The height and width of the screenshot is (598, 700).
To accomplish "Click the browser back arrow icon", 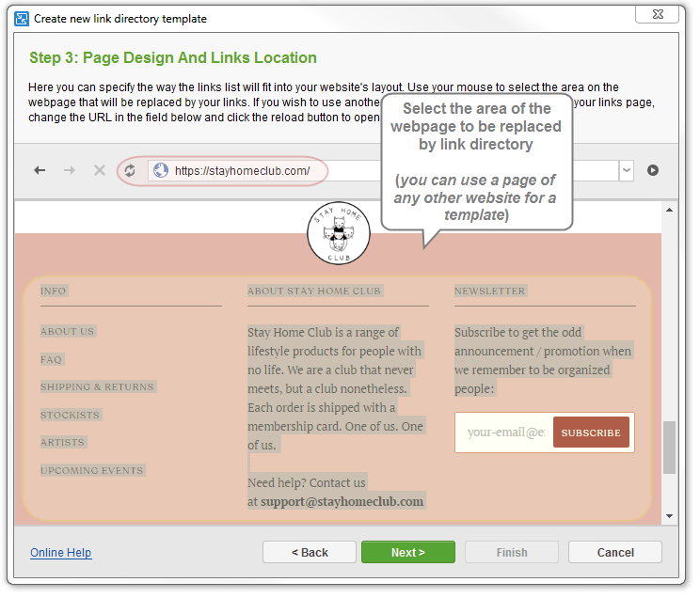I will coord(40,170).
